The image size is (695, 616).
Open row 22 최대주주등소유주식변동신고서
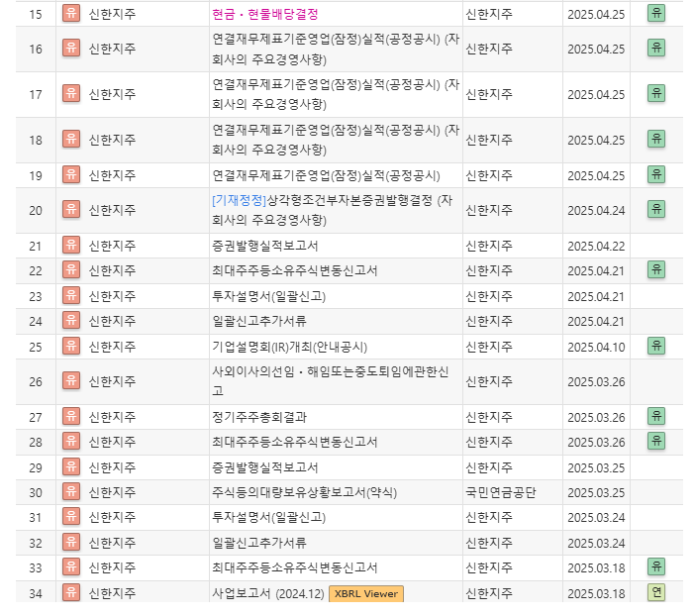pyautogui.click(x=294, y=270)
